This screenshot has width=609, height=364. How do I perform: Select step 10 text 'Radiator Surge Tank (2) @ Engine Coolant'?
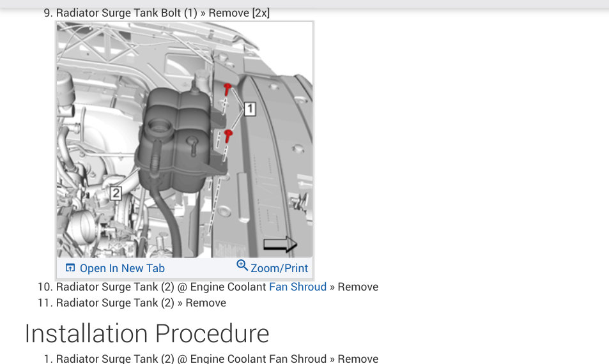161,287
